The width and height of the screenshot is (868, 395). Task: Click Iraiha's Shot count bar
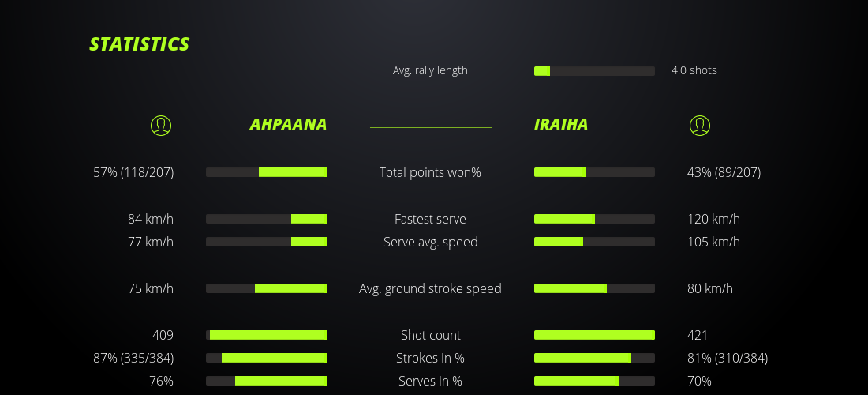594,335
